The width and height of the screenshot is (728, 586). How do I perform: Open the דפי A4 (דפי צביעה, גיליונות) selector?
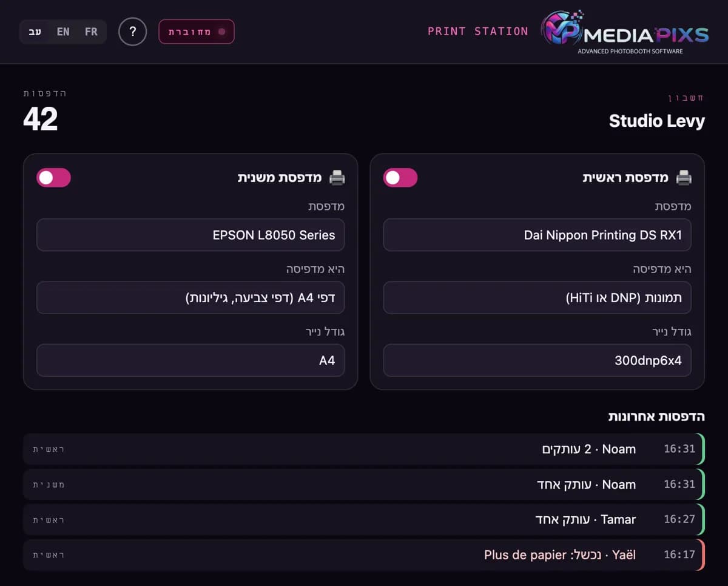190,298
